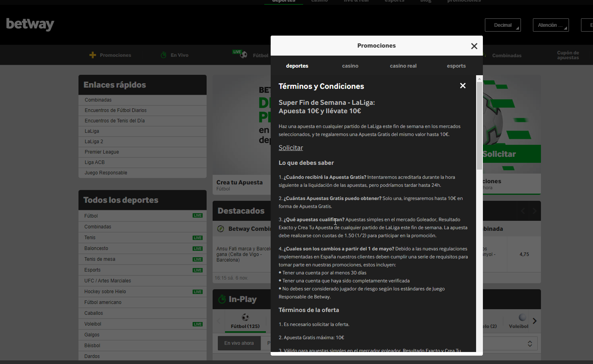Image resolution: width=593 pixels, height=364 pixels.
Task: Click the Fútbol (125) soccer ball icon
Action: point(245,317)
